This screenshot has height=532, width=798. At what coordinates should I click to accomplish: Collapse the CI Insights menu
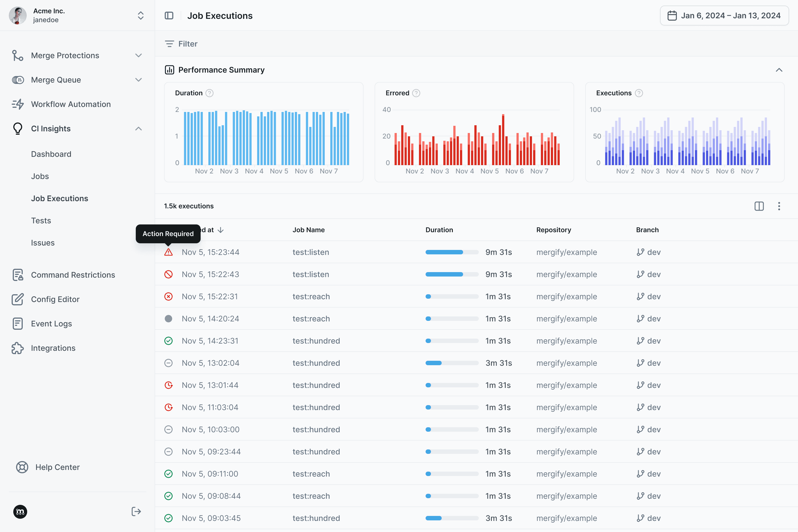click(x=139, y=129)
